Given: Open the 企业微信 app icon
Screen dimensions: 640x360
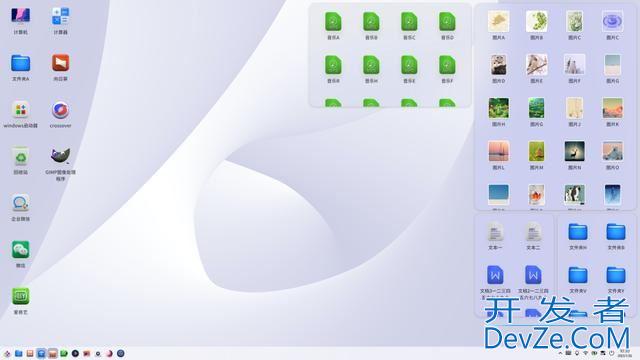Looking at the screenshot, I should pyautogui.click(x=20, y=203).
